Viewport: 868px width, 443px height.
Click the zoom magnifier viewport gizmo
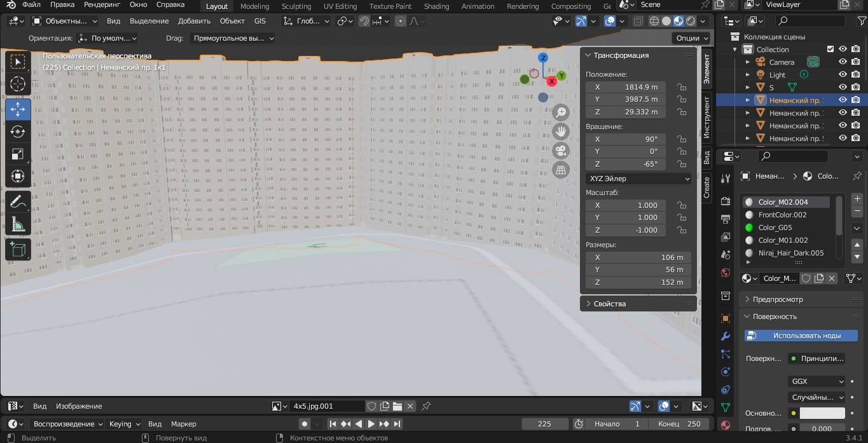point(561,112)
